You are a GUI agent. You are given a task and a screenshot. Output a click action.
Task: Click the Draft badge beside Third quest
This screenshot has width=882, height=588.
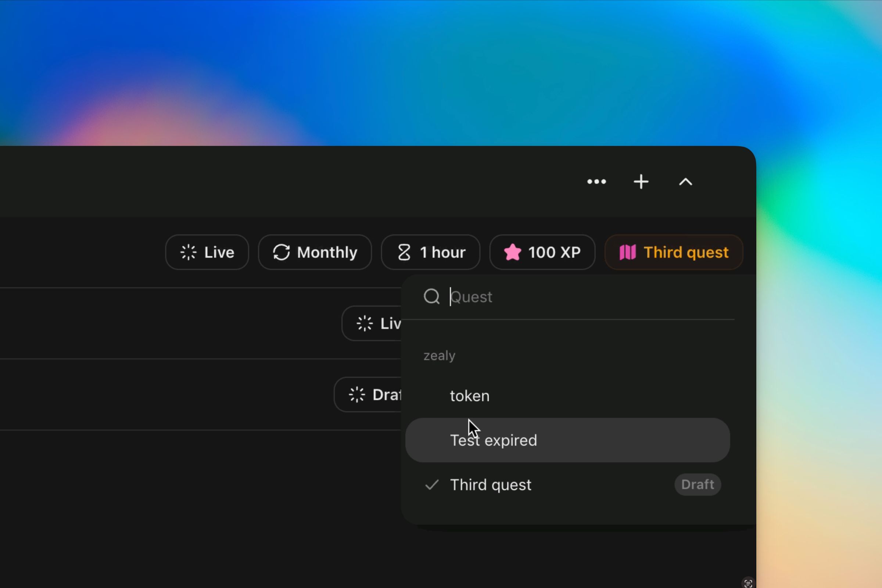pos(698,484)
